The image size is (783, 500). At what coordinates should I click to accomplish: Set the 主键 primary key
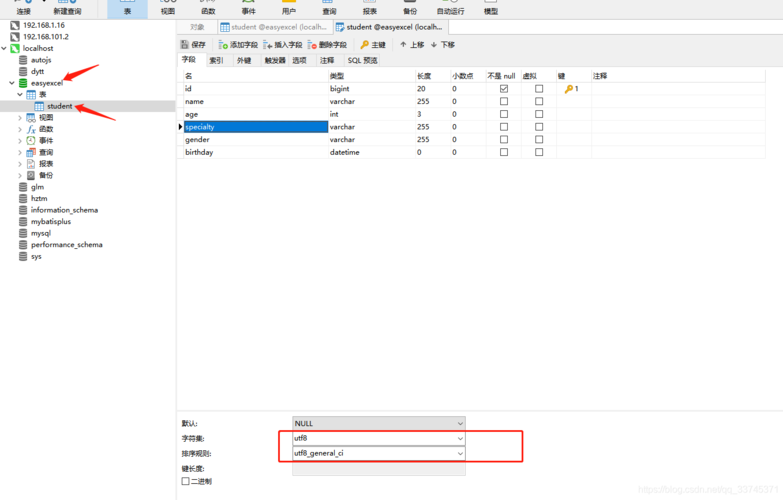(x=373, y=44)
